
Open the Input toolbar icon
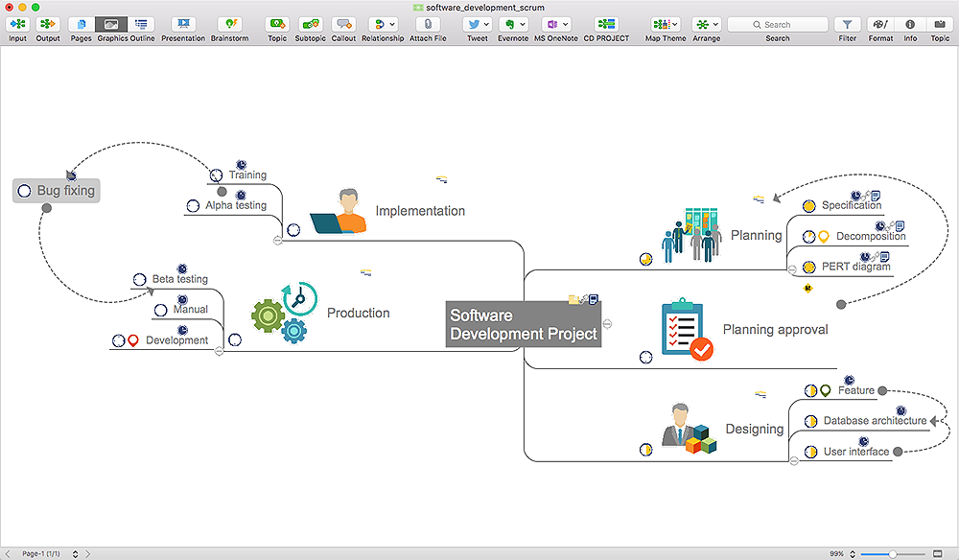tap(17, 25)
